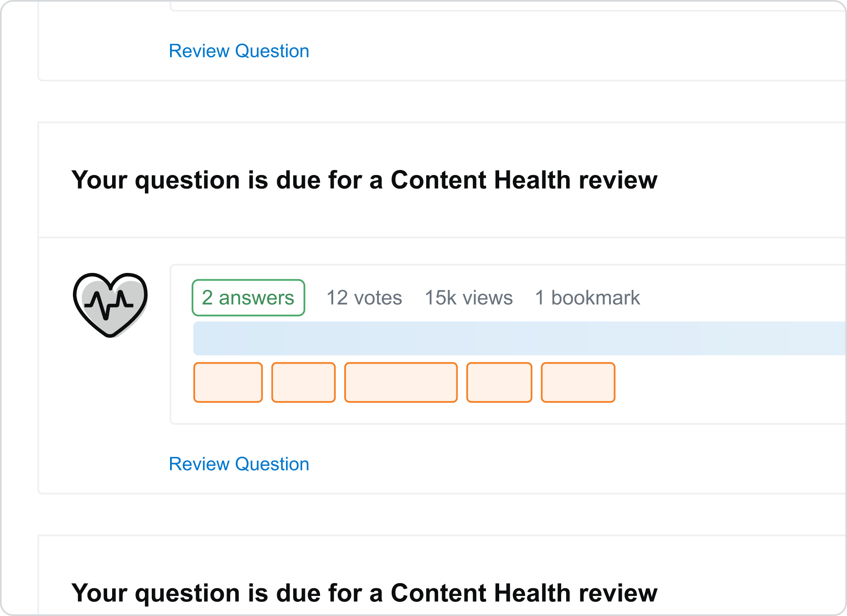Select the 12 votes label
This screenshot has width=847, height=616.
(x=364, y=298)
